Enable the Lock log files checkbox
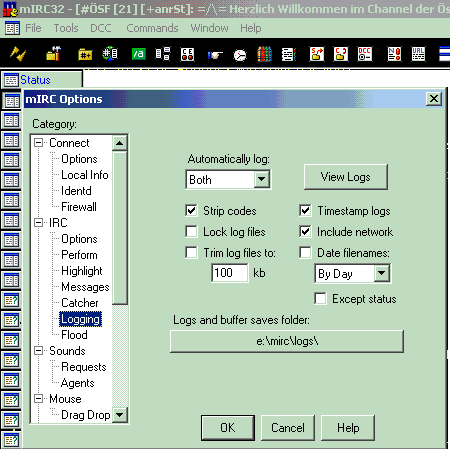 pyautogui.click(x=191, y=232)
